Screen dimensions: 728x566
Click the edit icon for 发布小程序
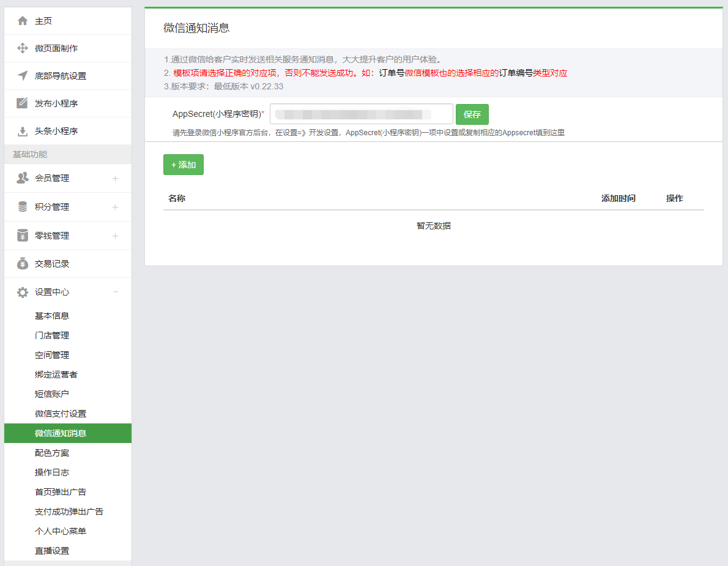(x=22, y=103)
